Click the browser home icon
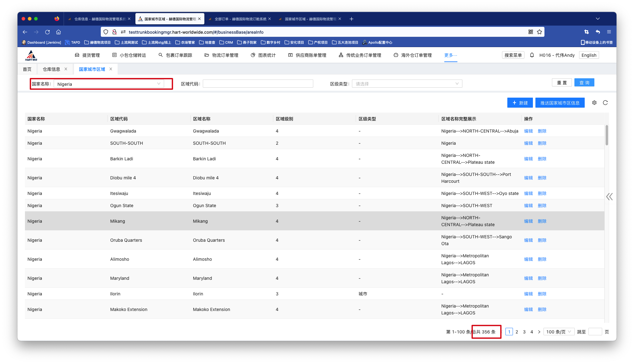 (x=58, y=32)
